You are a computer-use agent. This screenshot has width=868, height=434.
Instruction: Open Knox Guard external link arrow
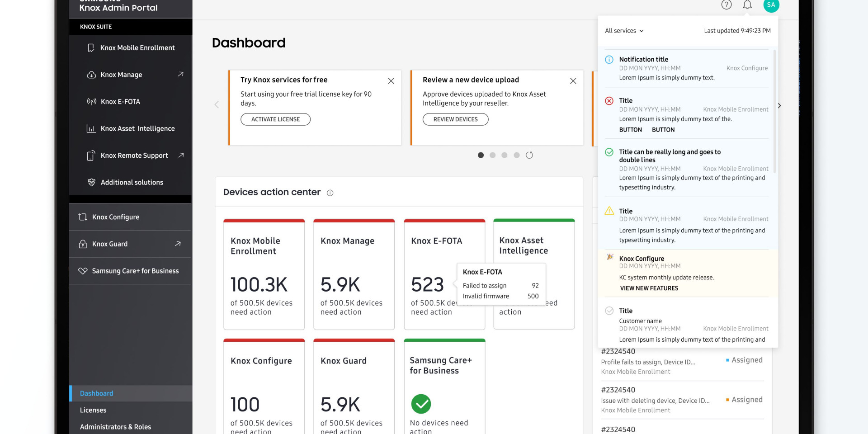[x=178, y=244]
